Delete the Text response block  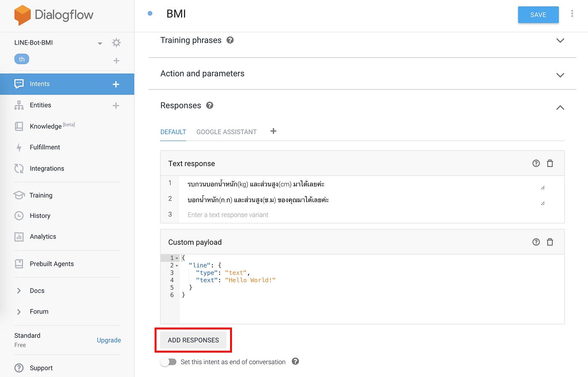550,163
